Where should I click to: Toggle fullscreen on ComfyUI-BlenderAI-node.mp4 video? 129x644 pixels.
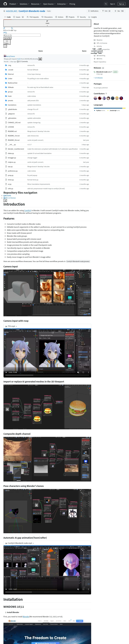click(83, 589)
